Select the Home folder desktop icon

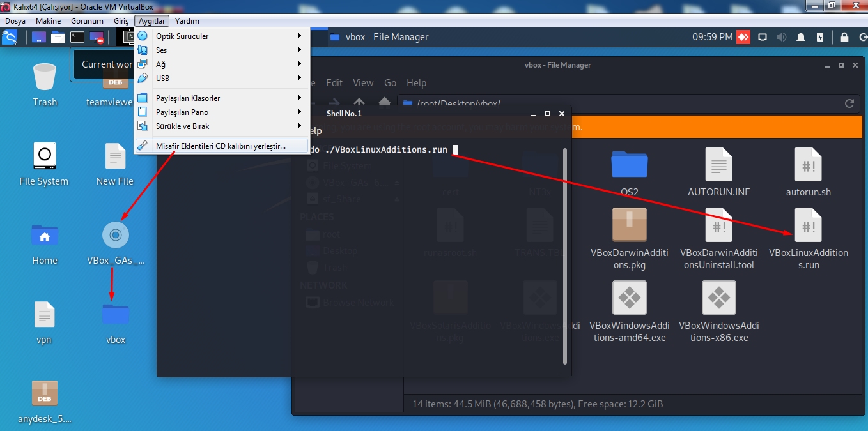coord(45,243)
